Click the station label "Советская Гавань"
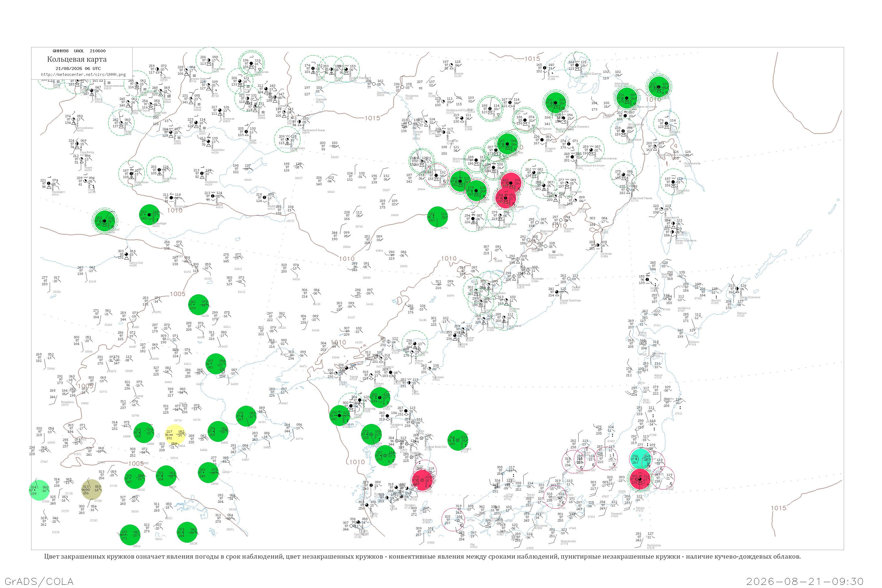The height and width of the screenshot is (588, 882). click(x=641, y=198)
